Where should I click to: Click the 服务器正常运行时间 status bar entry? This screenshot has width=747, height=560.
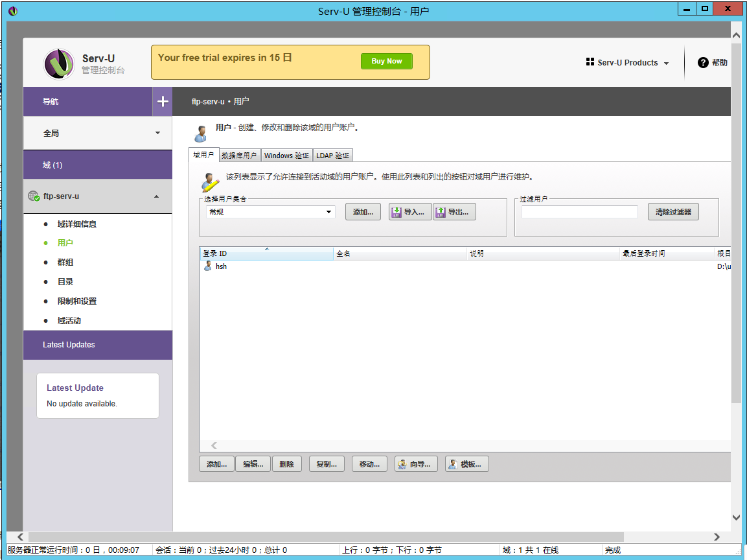(73, 550)
